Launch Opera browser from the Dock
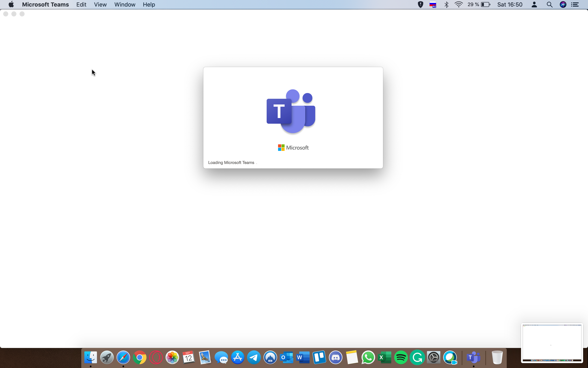588x368 pixels. 156,357
